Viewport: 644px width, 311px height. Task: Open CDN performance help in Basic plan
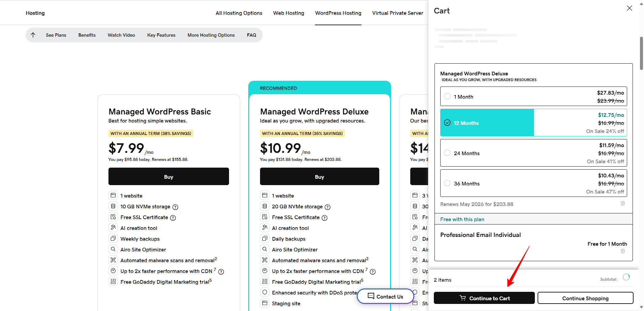[x=221, y=272]
